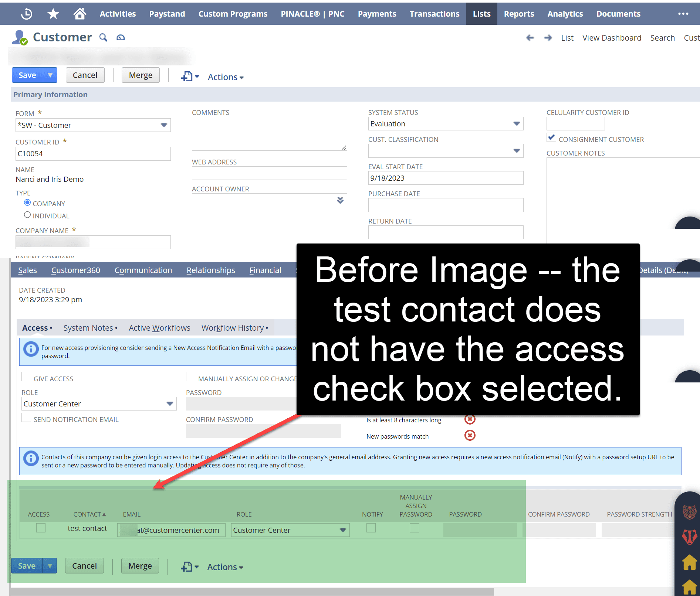Go to the Home icon in navigation bar

[x=80, y=14]
